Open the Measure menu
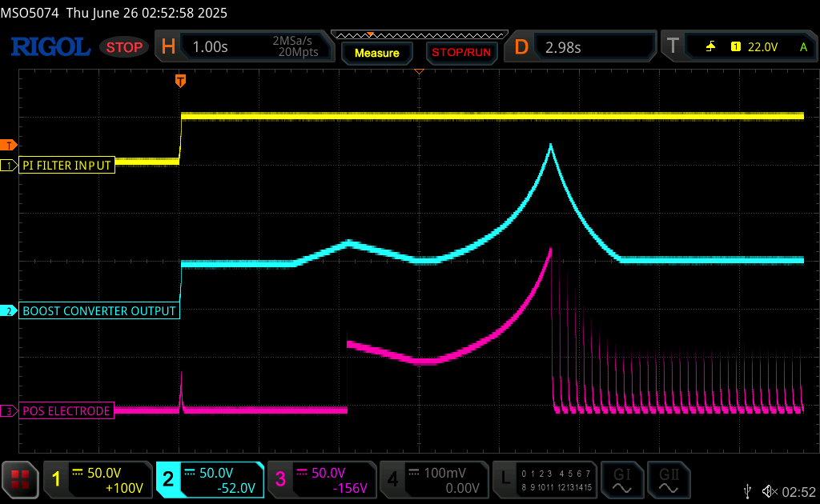 [377, 53]
